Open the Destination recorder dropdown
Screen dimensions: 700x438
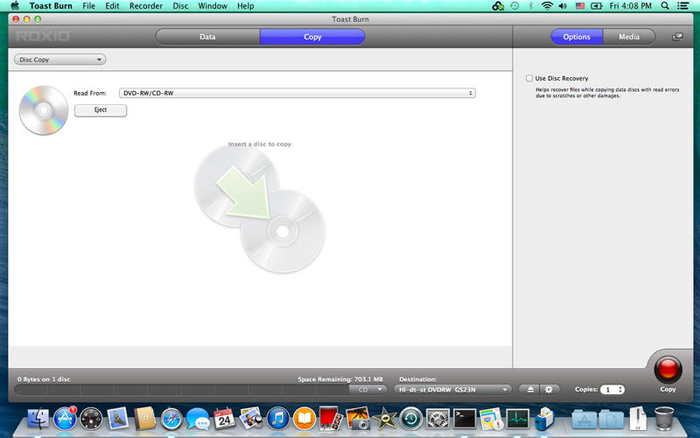click(x=453, y=389)
